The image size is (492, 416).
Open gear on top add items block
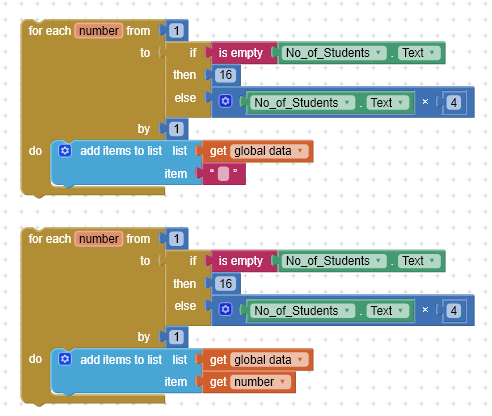click(x=65, y=151)
